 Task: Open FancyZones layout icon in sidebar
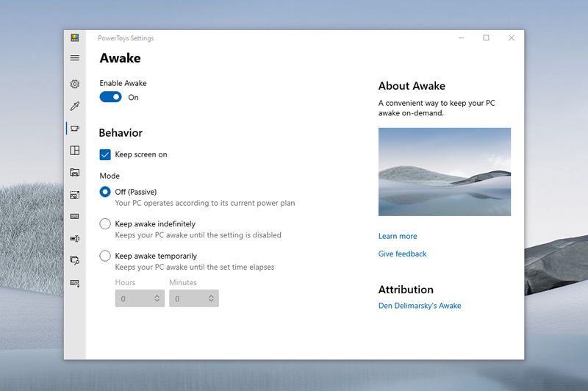[x=74, y=151]
